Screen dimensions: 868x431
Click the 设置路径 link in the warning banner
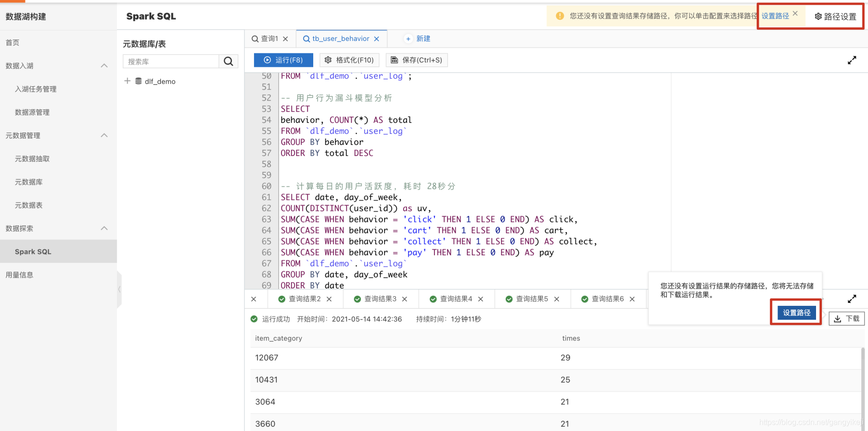coord(775,16)
